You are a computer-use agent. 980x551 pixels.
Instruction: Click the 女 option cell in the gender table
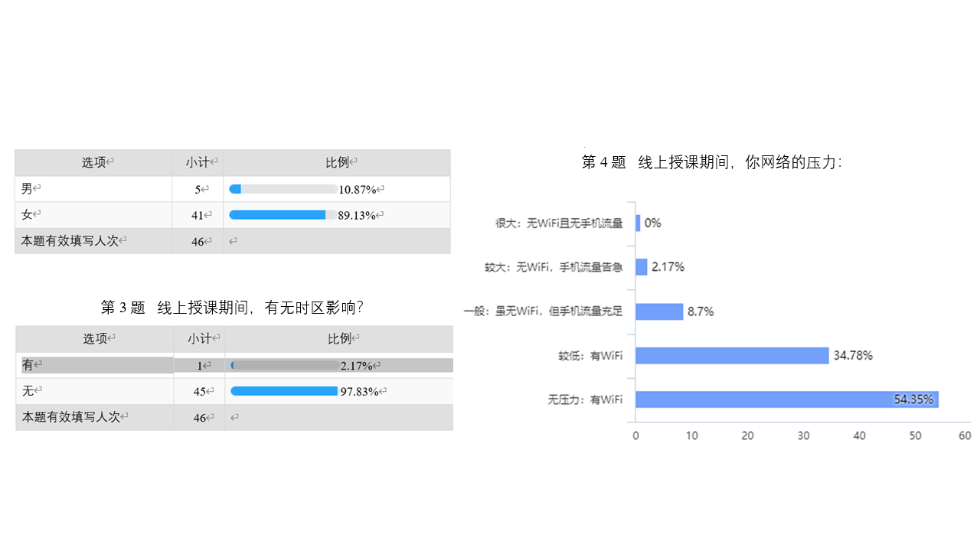tap(93, 215)
